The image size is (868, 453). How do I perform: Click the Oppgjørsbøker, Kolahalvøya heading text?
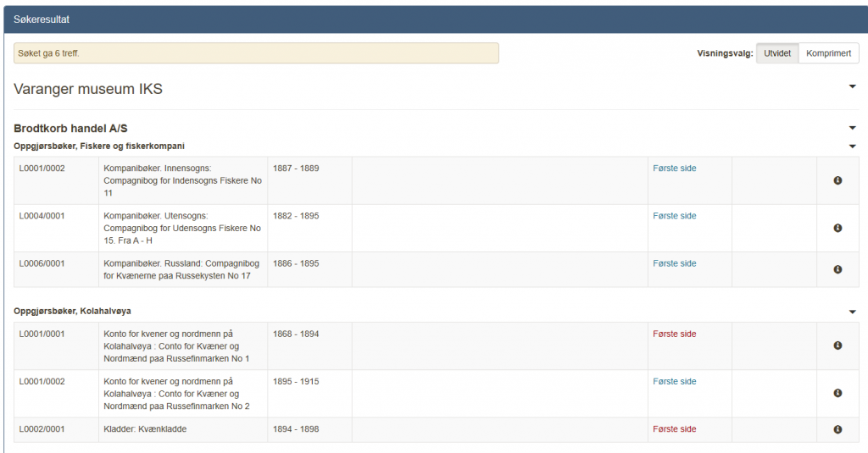coord(73,311)
